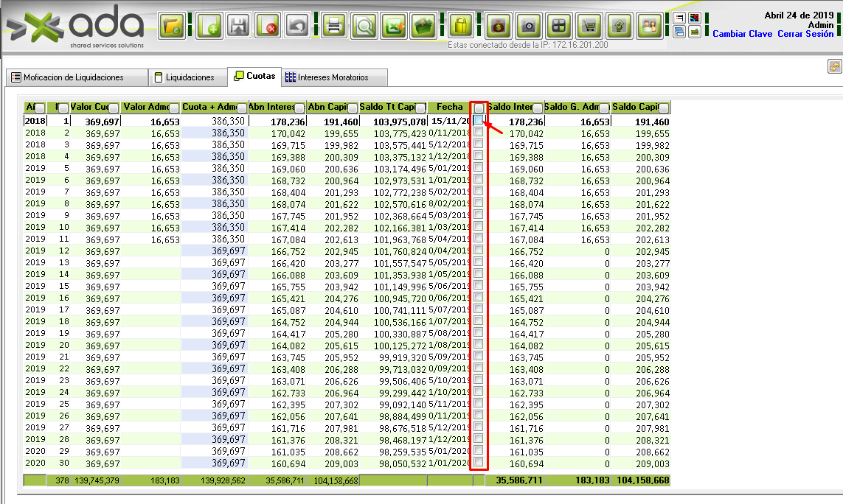Open filter box on Valor Adm header
The image size is (843, 504).
click(x=174, y=108)
